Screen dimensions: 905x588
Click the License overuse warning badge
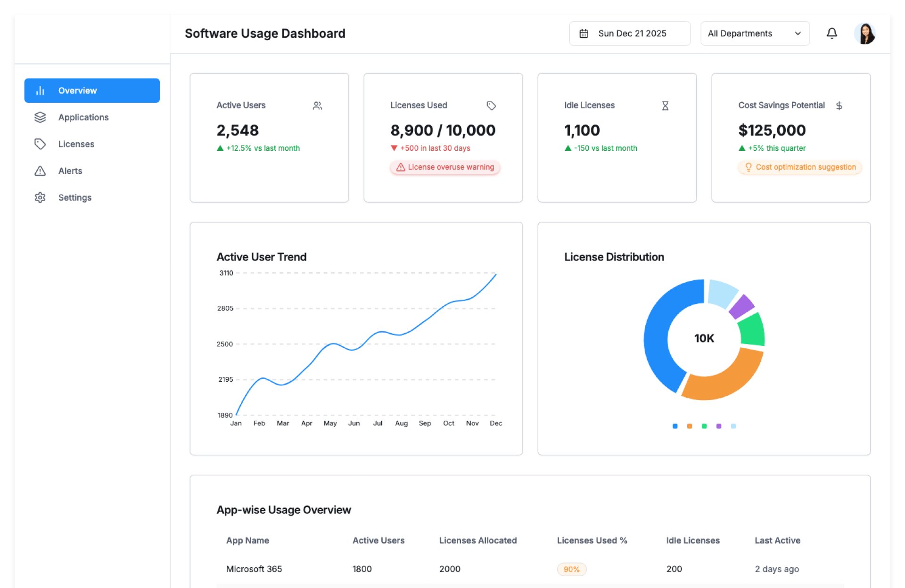(x=445, y=167)
